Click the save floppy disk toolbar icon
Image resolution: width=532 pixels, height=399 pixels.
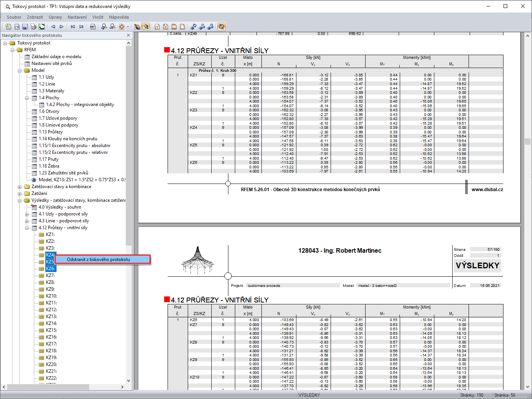(x=25, y=27)
